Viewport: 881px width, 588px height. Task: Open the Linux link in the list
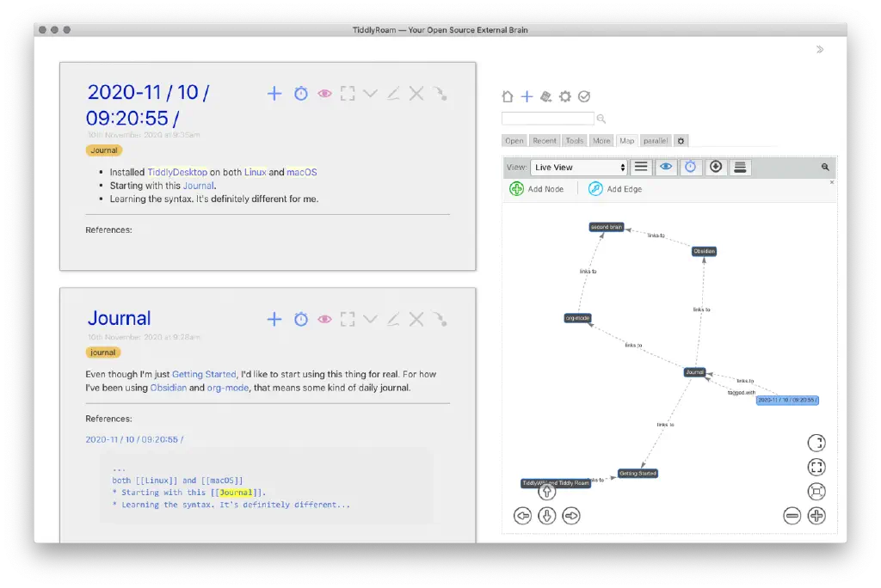point(255,173)
